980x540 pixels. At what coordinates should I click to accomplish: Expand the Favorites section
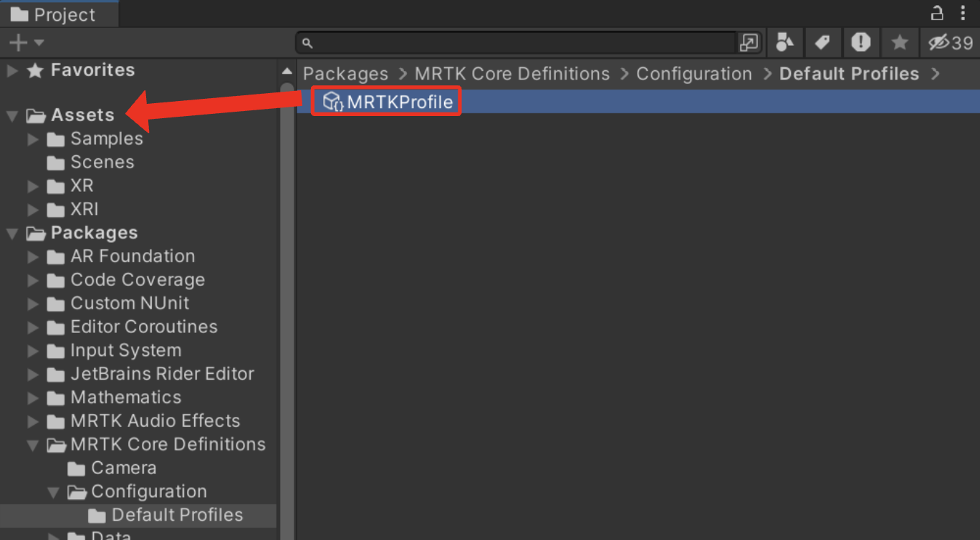click(12, 70)
